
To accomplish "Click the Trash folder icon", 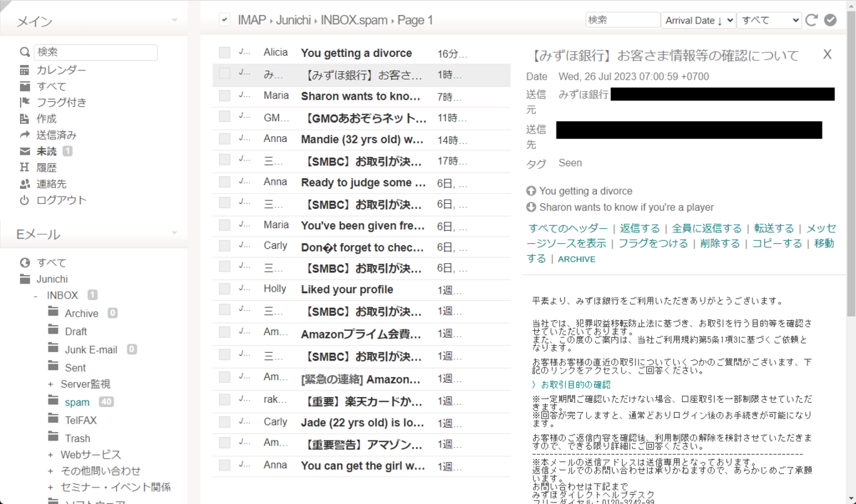I will pyautogui.click(x=53, y=437).
